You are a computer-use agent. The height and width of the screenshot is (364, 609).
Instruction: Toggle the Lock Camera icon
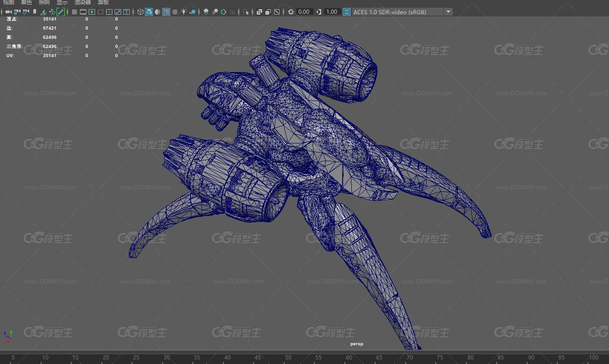(x=17, y=12)
